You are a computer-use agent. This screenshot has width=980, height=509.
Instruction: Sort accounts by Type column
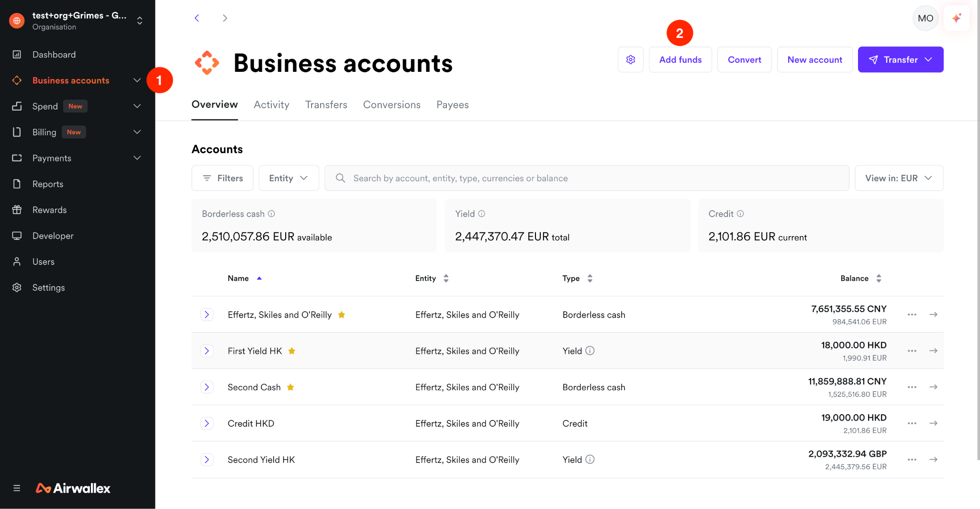point(578,278)
